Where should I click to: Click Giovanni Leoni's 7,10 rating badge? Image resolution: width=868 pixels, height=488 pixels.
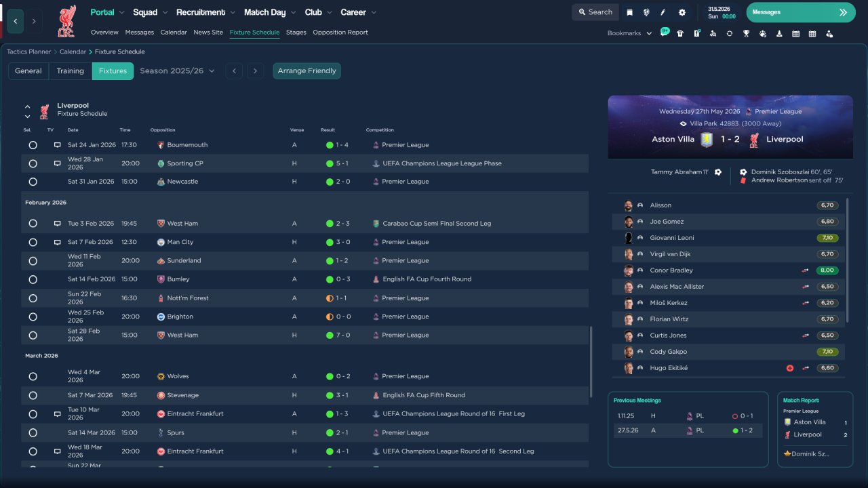click(827, 238)
